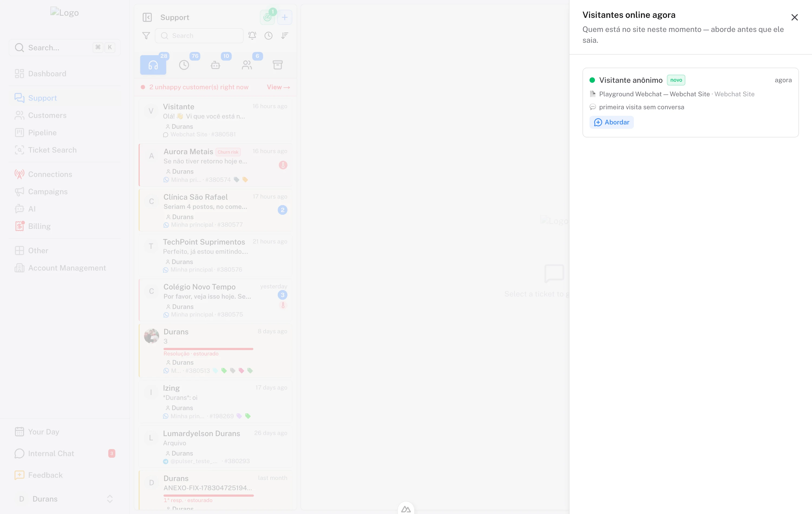Open the AI section in sidebar
The image size is (812, 514).
click(65, 209)
